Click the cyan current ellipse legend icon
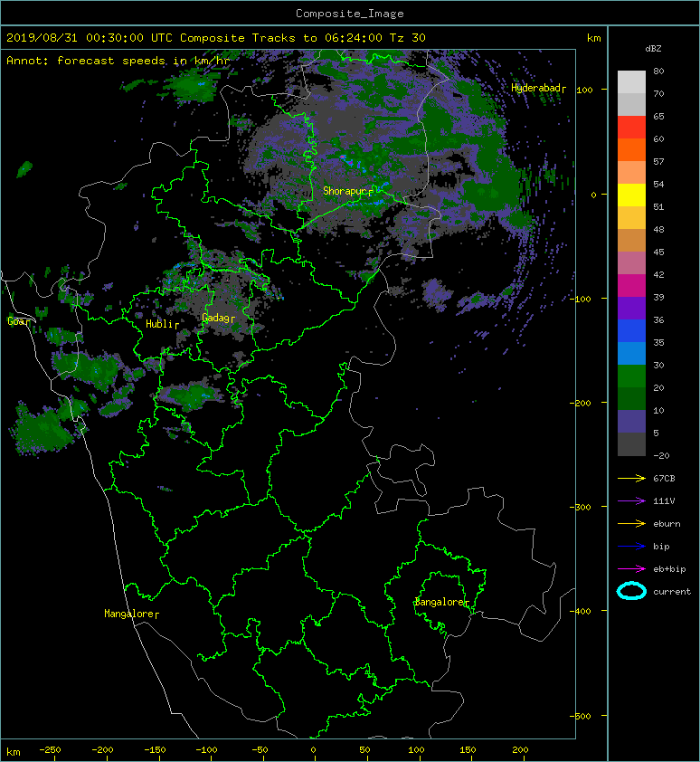Image resolution: width=700 pixels, height=762 pixels. click(x=631, y=591)
